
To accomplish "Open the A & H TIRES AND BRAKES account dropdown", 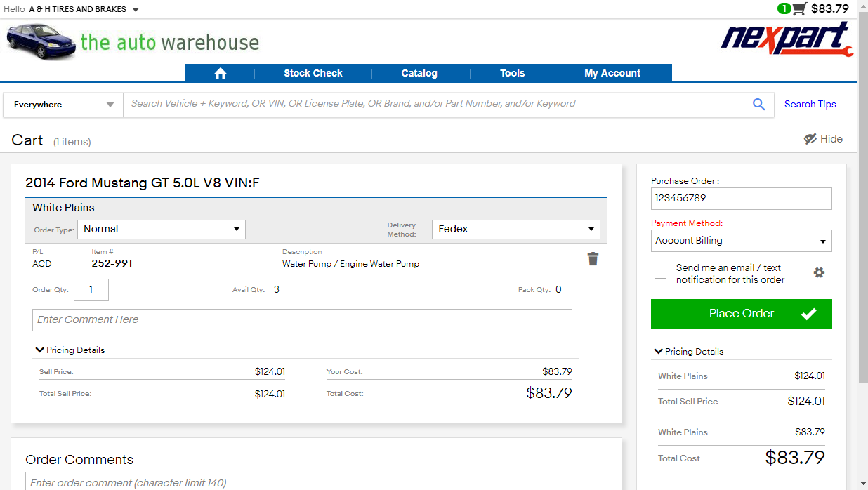I will point(84,9).
